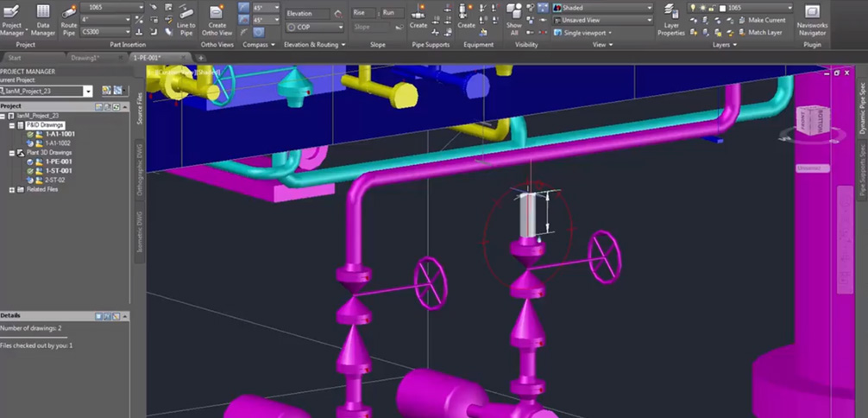This screenshot has width=868, height=418.
Task: Open the lower 45° compass angle dropdown
Action: (267, 21)
